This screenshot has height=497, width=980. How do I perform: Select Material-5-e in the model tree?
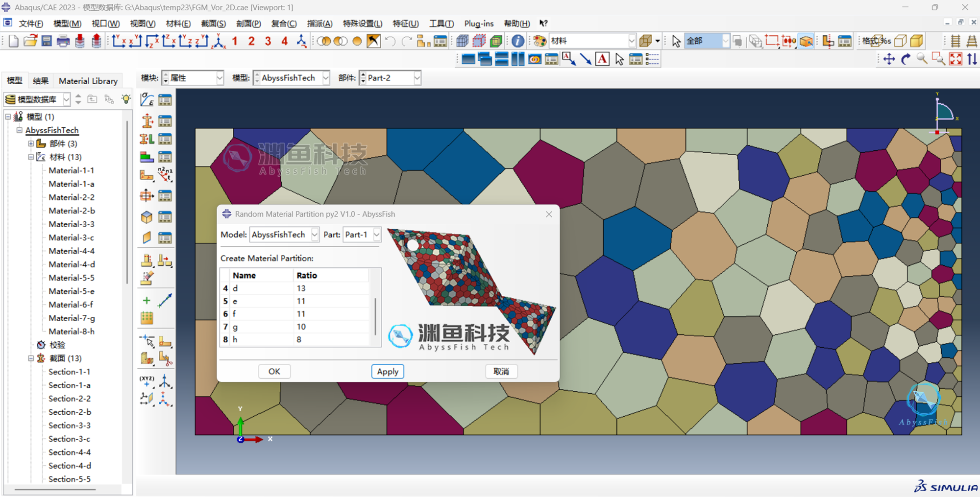pyautogui.click(x=72, y=291)
